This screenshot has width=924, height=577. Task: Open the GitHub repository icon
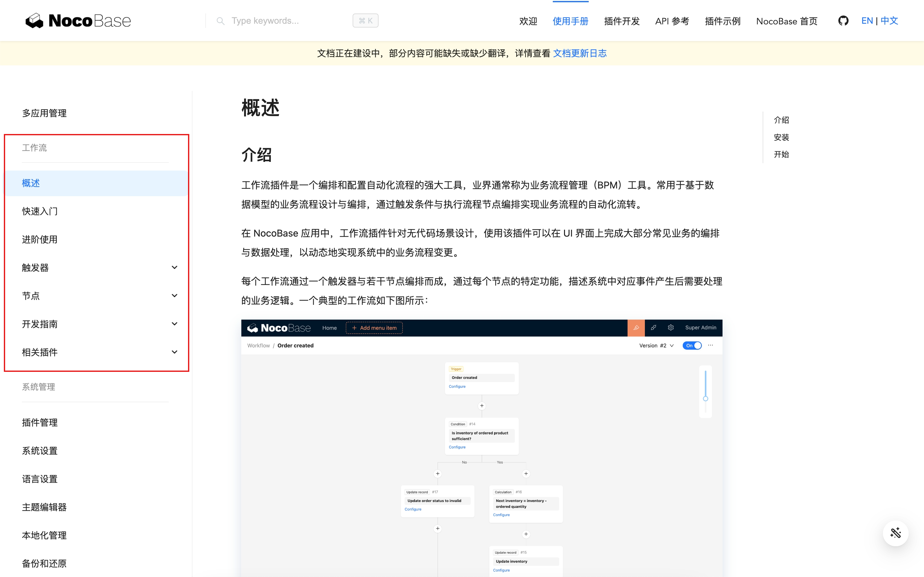click(843, 21)
